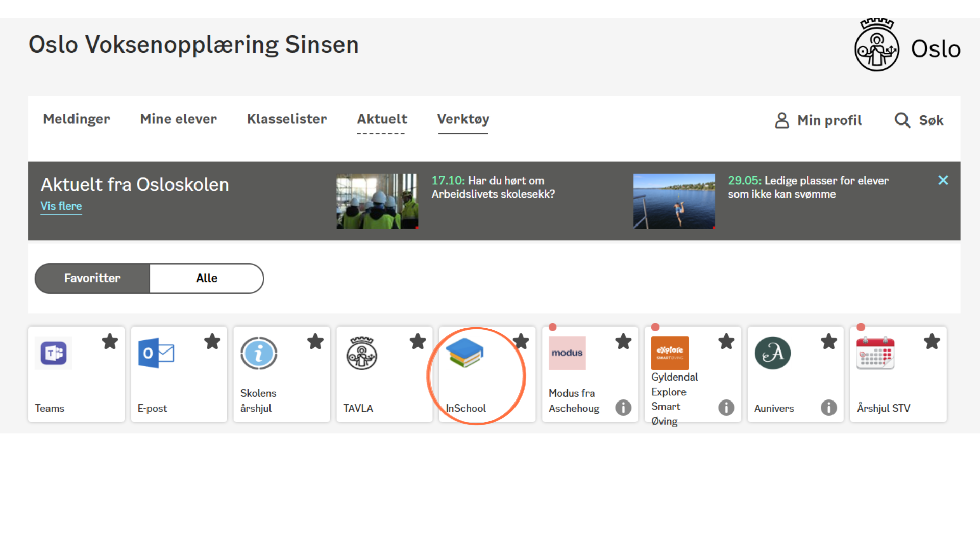Image resolution: width=980 pixels, height=551 pixels.
Task: Unfavorite Teams with its star
Action: point(110,341)
